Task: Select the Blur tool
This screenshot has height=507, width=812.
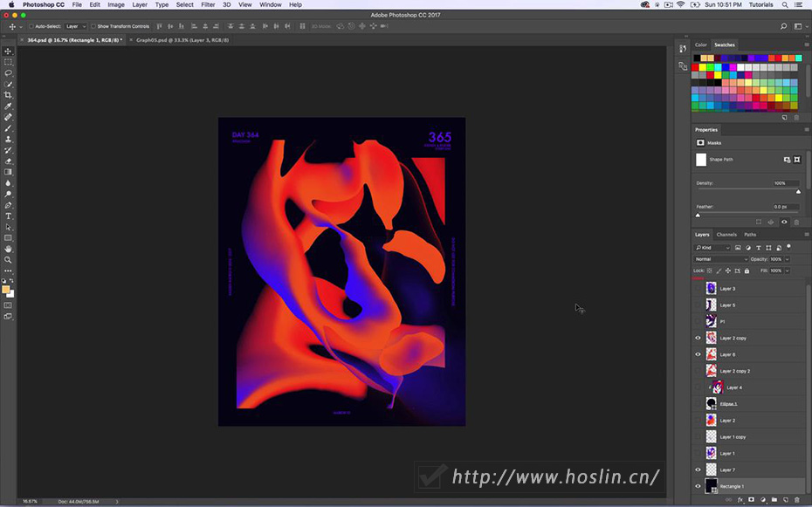Action: click(8, 183)
